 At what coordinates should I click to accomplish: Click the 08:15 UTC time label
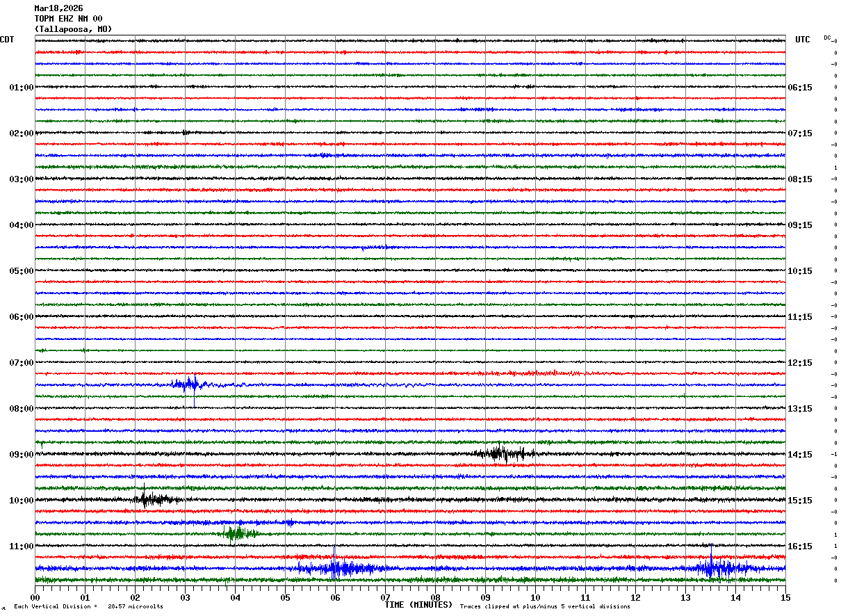(x=800, y=179)
